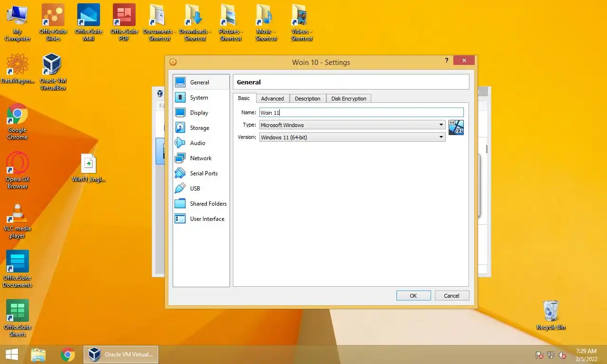Screen dimensions: 607x364
Task: Click the settings gear icon in title bar
Action: coord(173,62)
